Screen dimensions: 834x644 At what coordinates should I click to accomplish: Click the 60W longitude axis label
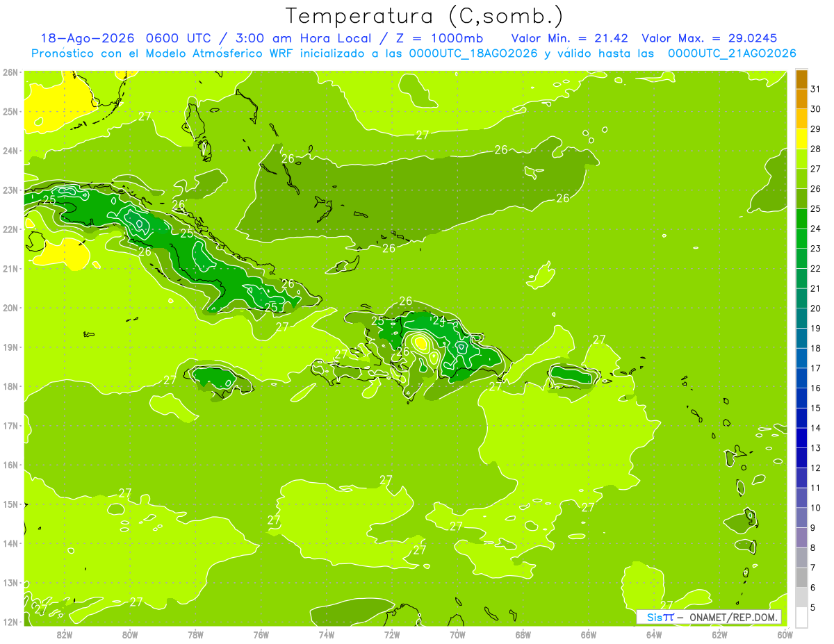click(x=785, y=634)
